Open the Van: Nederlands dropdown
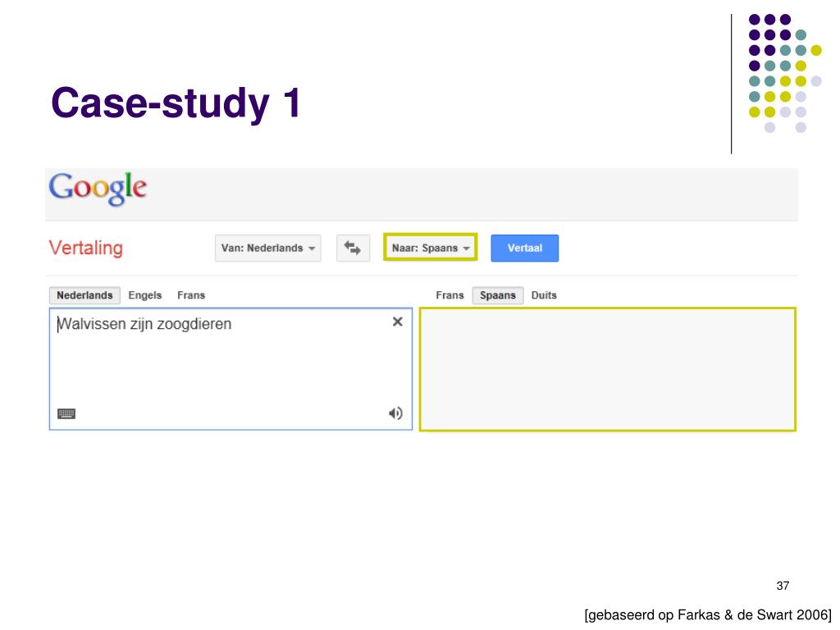The image size is (840, 630). pos(268,248)
